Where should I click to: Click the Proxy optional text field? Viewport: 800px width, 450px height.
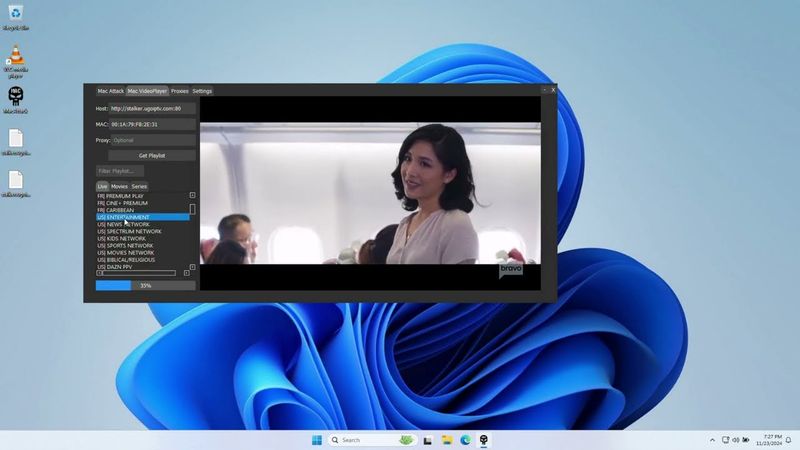(152, 140)
